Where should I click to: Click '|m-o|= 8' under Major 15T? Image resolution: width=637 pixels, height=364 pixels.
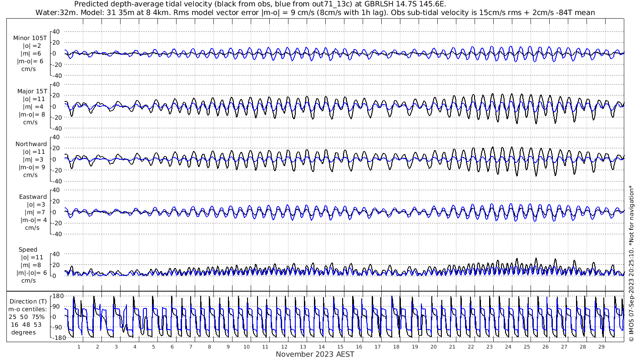[31, 114]
